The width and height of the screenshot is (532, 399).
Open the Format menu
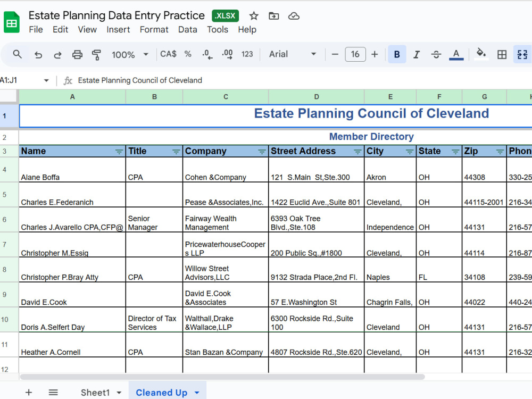click(154, 29)
